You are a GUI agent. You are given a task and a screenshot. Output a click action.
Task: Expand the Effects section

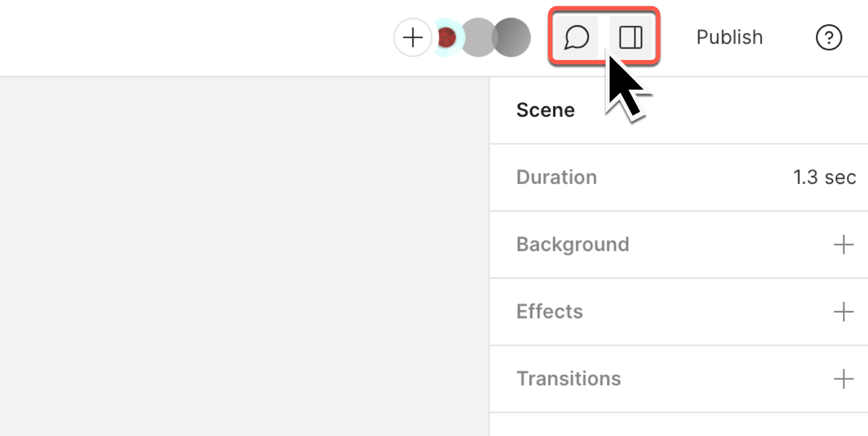(x=549, y=312)
